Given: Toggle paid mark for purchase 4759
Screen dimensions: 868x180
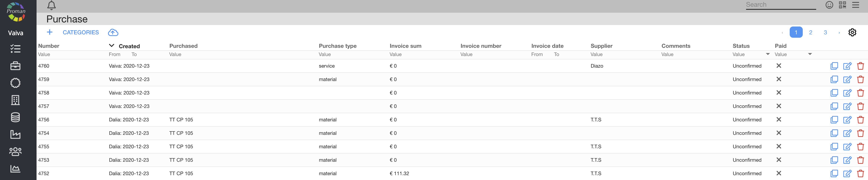Looking at the screenshot, I should 779,79.
